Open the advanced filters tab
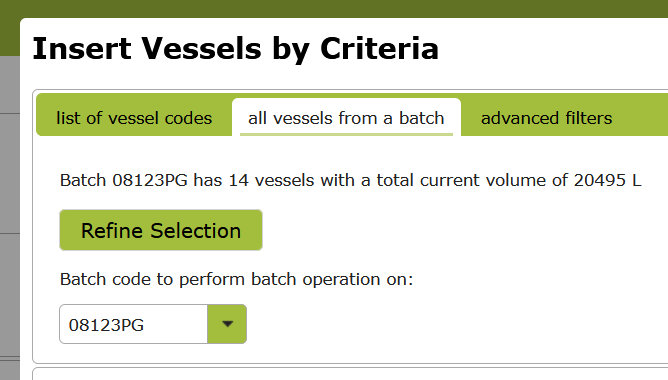 [x=547, y=118]
